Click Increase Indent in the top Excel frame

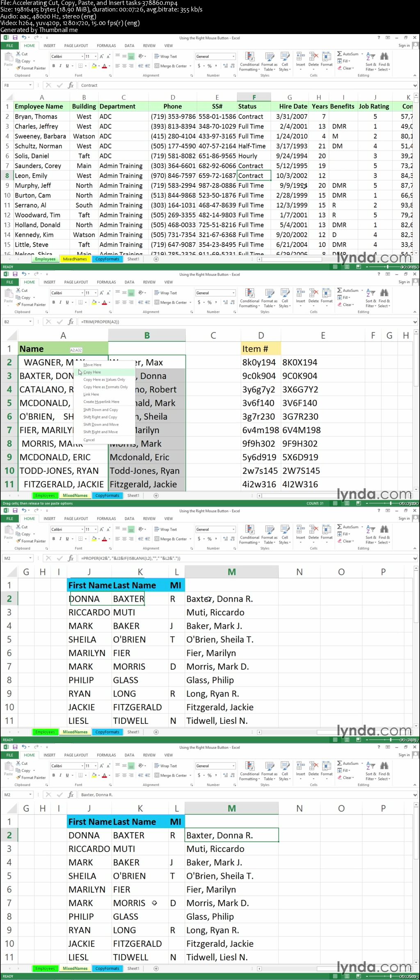(147, 66)
